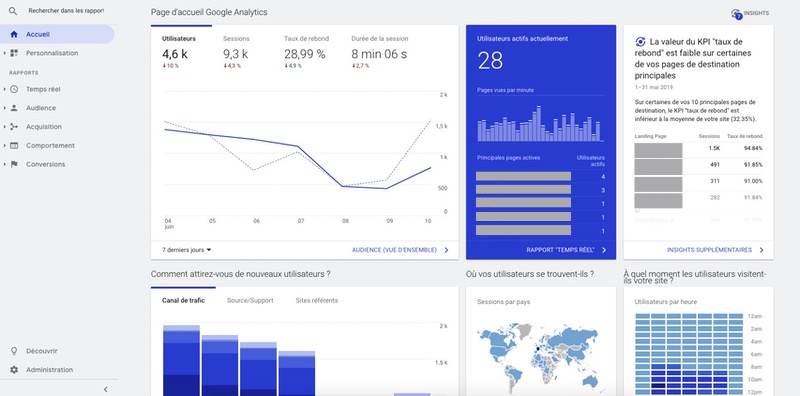Click the Acquisition branching icon
Screen dimensions: 800x396
click(x=14, y=127)
